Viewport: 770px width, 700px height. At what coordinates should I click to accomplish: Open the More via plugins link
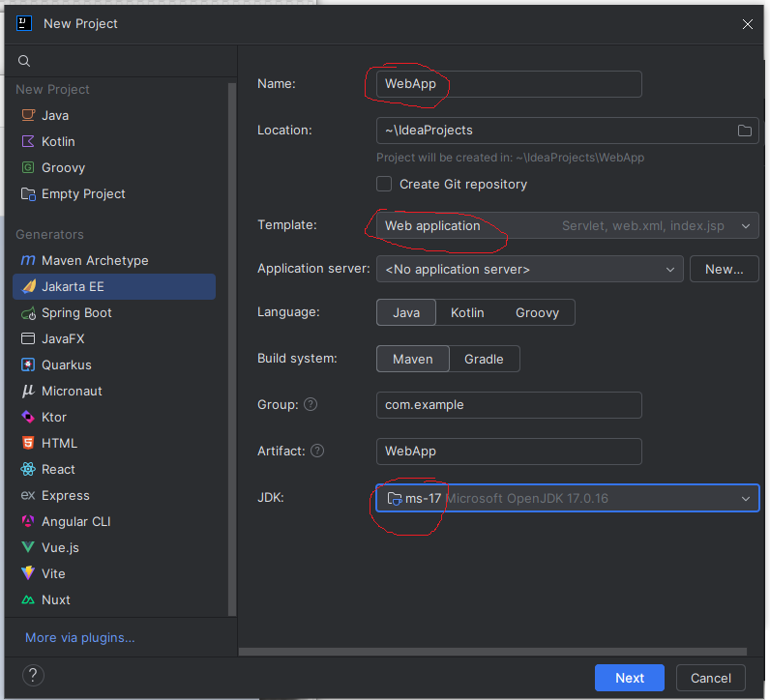(x=80, y=637)
